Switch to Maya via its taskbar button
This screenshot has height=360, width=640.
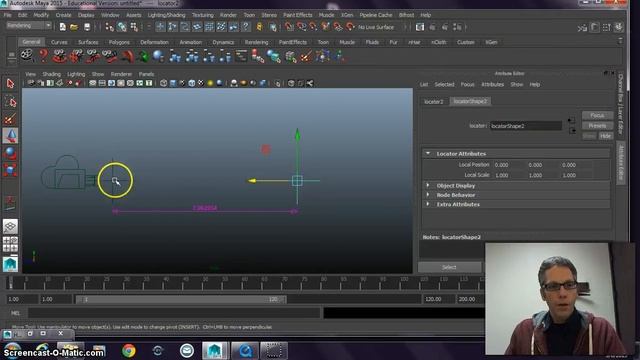pos(215,351)
